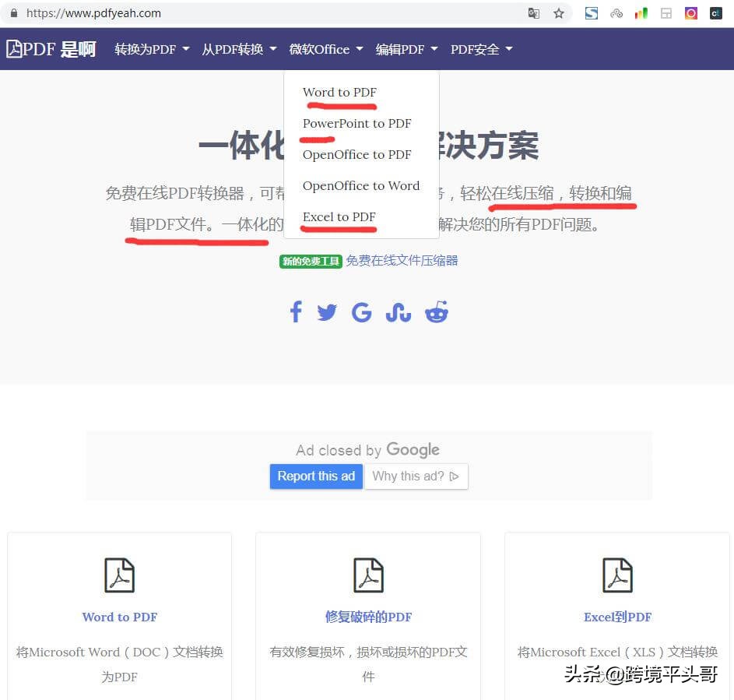
Task: Choose PowerPoint to PDF in dropdown
Action: pyautogui.click(x=356, y=124)
